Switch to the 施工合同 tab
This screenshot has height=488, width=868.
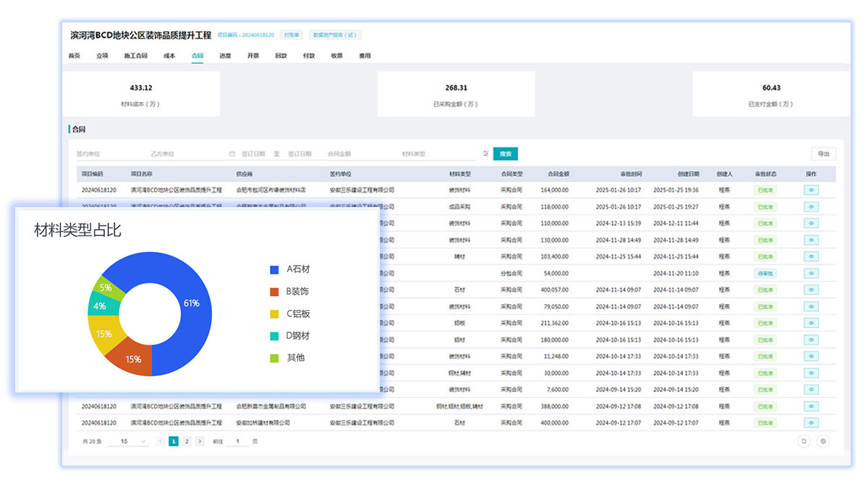click(135, 56)
